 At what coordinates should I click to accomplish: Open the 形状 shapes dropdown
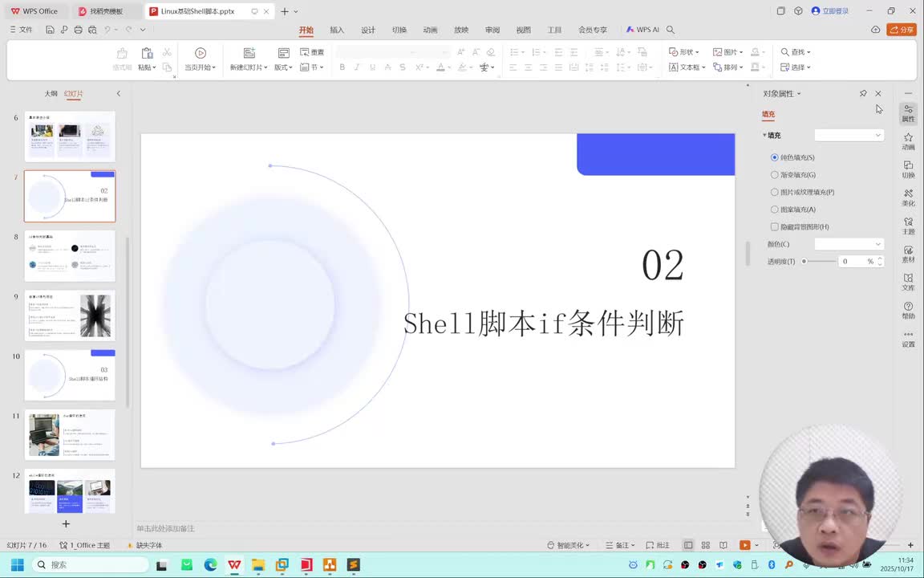coord(683,52)
